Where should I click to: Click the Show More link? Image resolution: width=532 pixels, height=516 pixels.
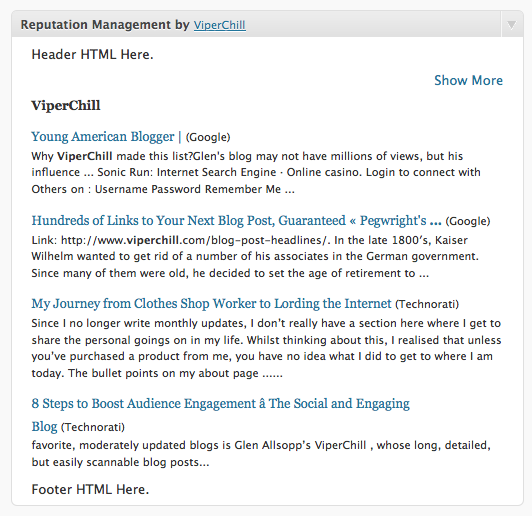coord(468,80)
